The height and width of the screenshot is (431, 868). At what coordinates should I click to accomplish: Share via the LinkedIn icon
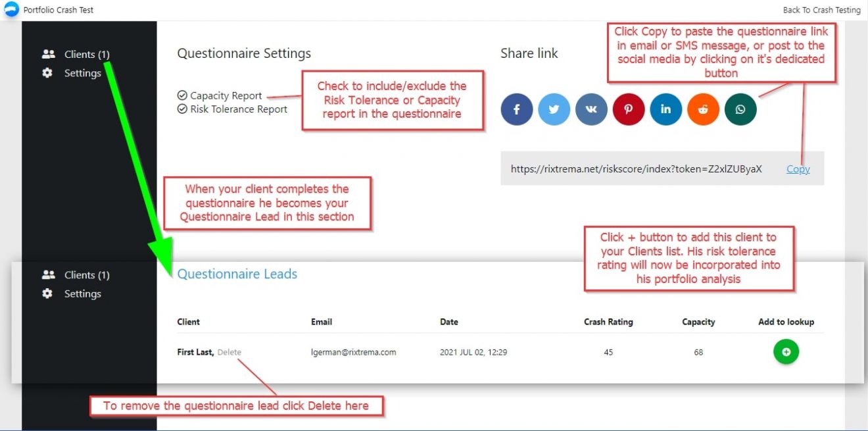coord(665,109)
